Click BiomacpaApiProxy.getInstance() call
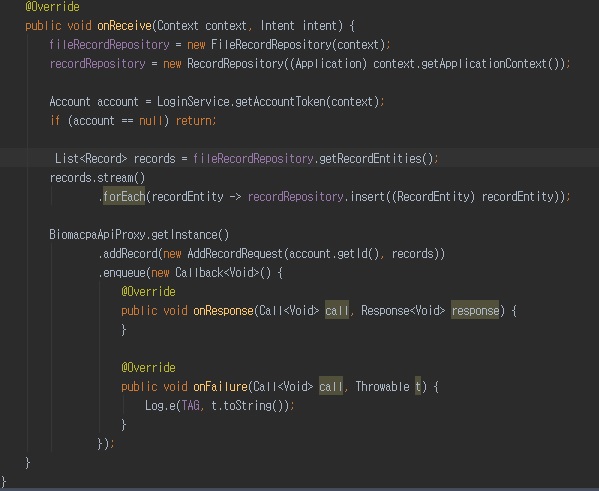 pos(139,235)
